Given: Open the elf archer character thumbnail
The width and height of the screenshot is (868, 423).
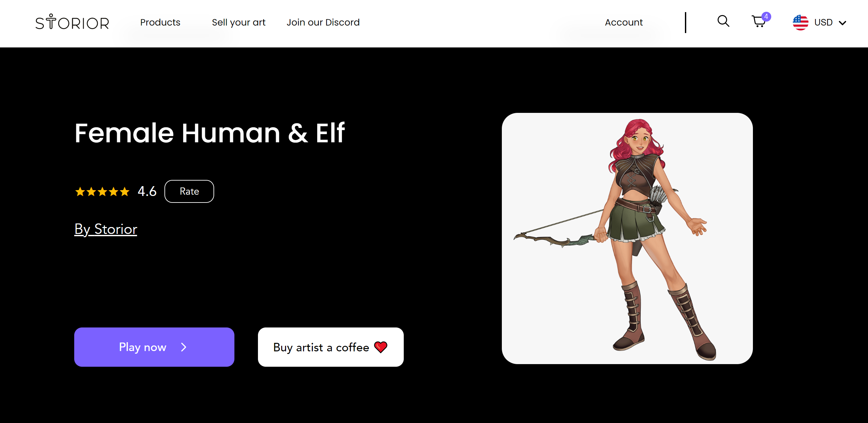Looking at the screenshot, I should coord(627,238).
